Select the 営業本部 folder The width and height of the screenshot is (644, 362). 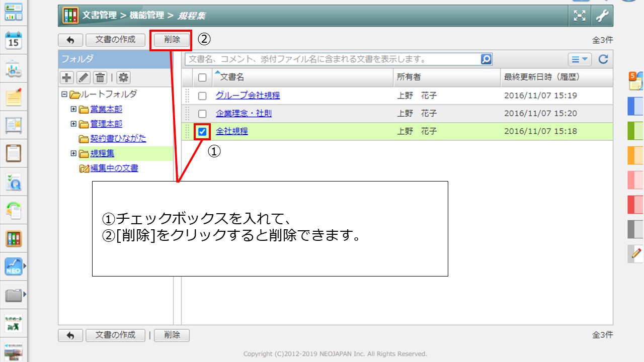106,109
